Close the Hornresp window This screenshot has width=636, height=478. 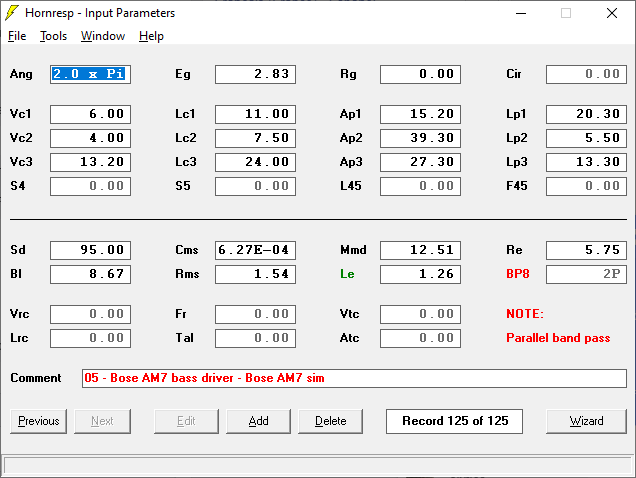tap(612, 13)
